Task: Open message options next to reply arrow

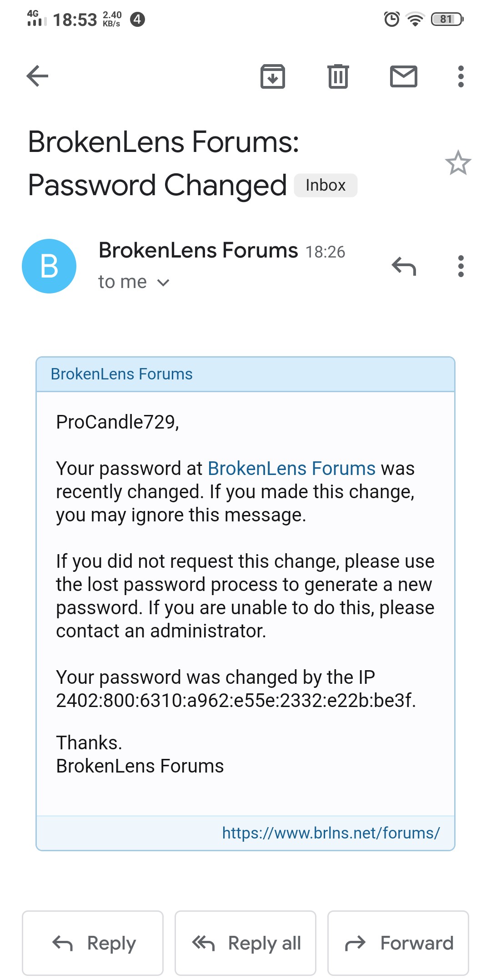Action: pyautogui.click(x=461, y=266)
